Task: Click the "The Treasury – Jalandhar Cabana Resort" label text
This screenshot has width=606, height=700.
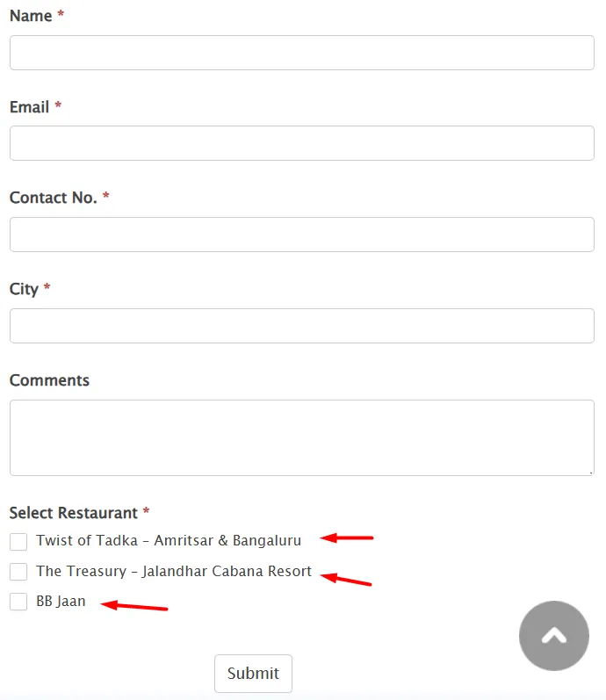Action: 174,571
